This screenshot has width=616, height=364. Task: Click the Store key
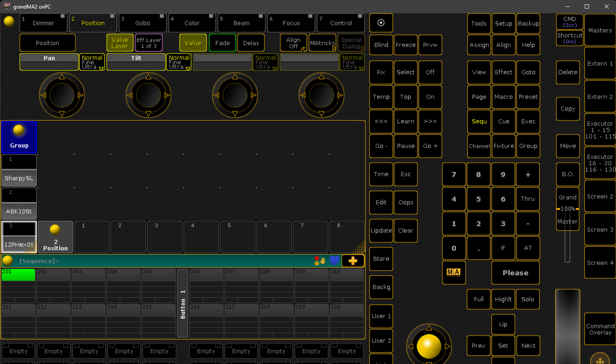pyautogui.click(x=381, y=259)
